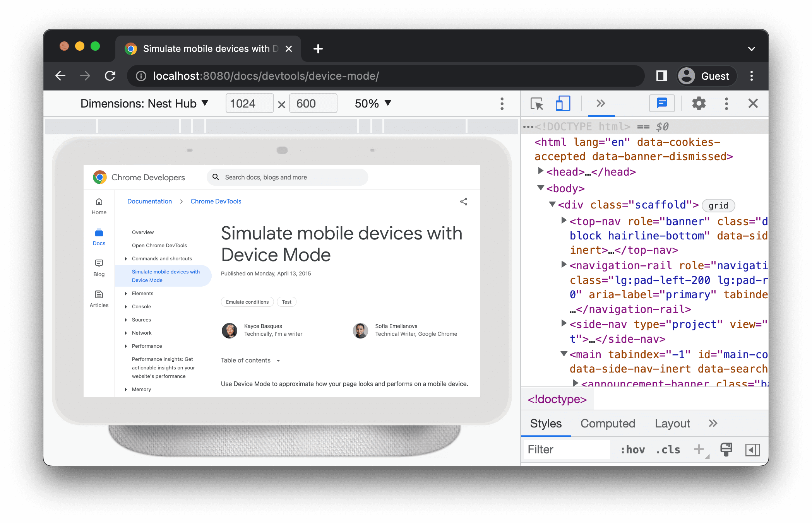Open the more options menu in device toolbar

tap(502, 104)
